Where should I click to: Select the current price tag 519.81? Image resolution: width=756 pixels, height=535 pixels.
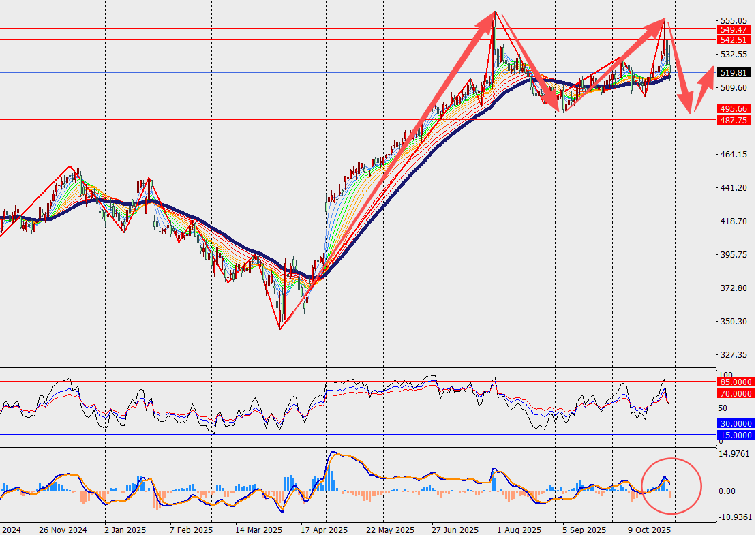click(734, 72)
